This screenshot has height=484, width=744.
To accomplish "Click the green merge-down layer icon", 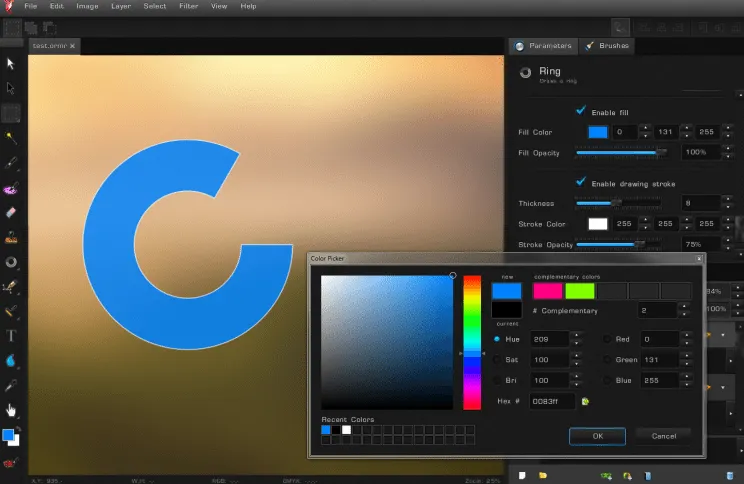I will (x=606, y=475).
